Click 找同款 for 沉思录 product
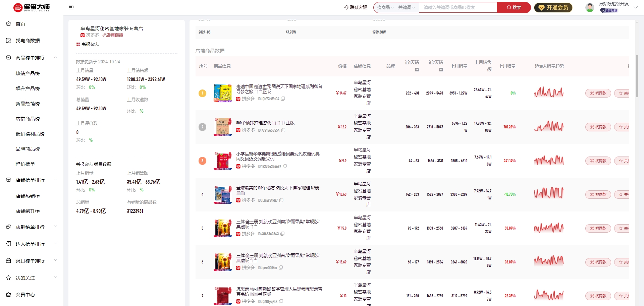Image resolution: width=644 pixels, height=306 pixels. [598, 296]
